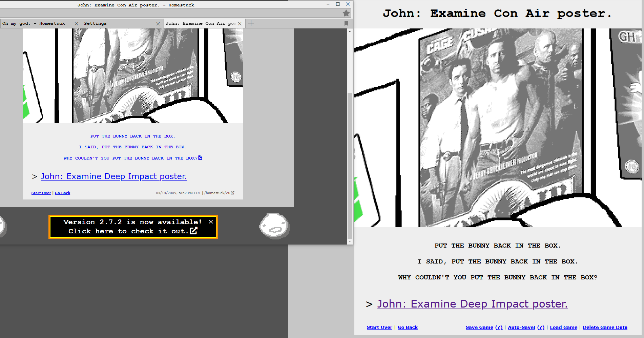Click the /homestuck/20 page path text
Screen dimensions: 644x338
[x=217, y=193]
